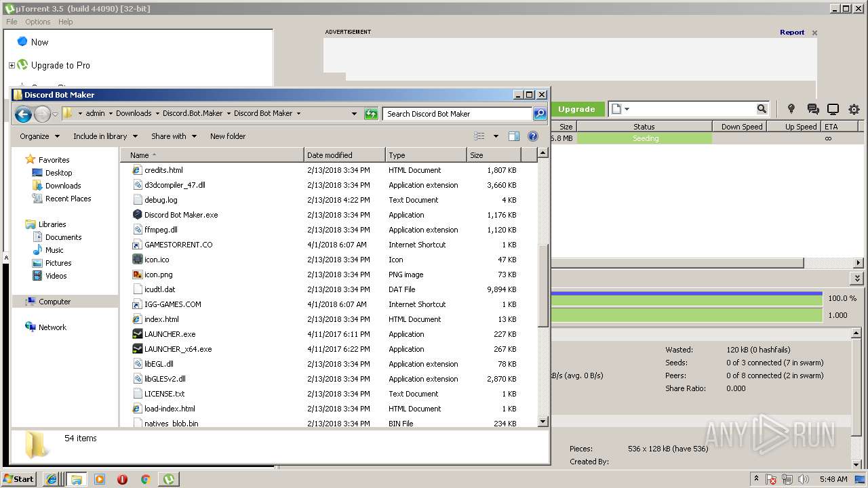Sort files by Size column header
Viewport: 868px width, 488px height.
(494, 155)
